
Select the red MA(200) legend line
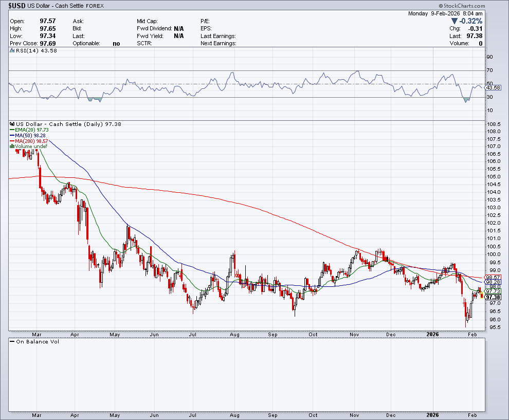click(12, 141)
